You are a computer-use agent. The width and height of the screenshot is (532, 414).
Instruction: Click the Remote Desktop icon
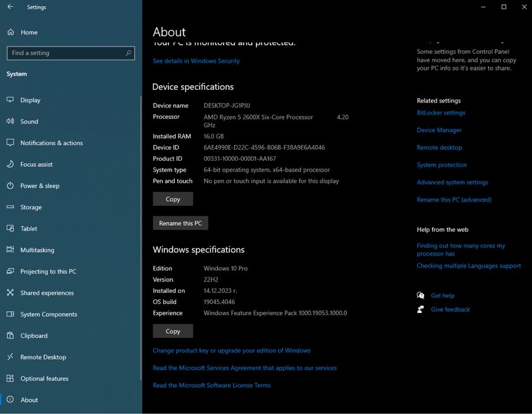(10, 357)
